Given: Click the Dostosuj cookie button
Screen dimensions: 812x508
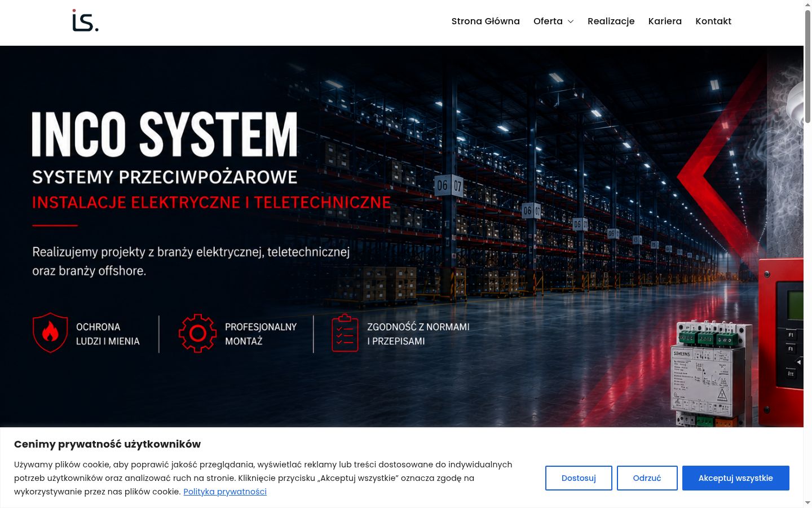Looking at the screenshot, I should coord(579,478).
